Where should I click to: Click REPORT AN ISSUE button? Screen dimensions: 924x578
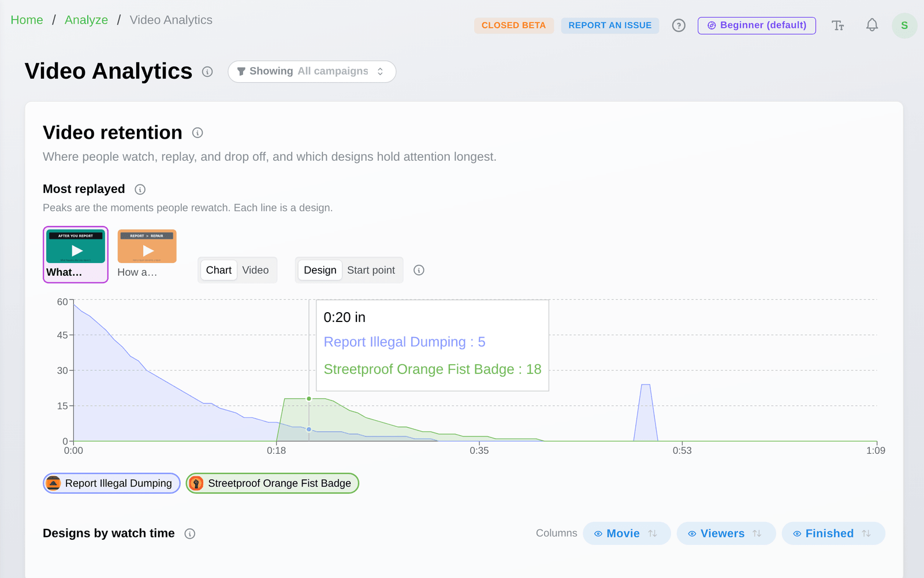point(610,25)
